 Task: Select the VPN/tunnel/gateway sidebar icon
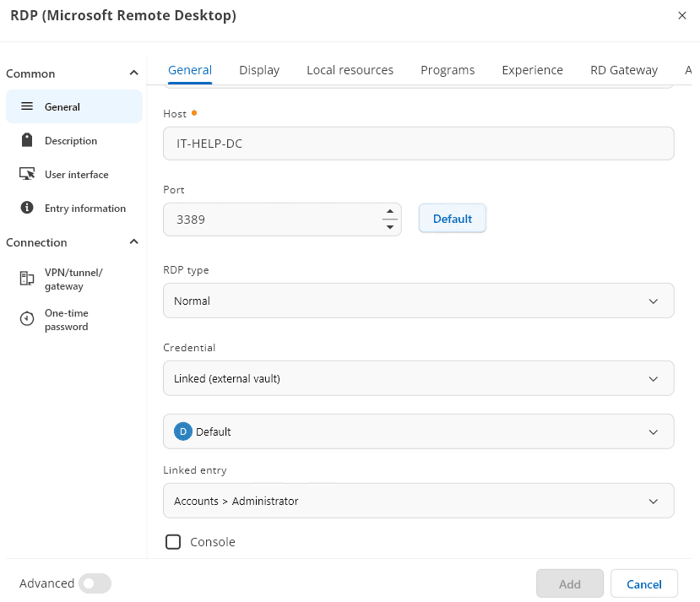coord(26,279)
